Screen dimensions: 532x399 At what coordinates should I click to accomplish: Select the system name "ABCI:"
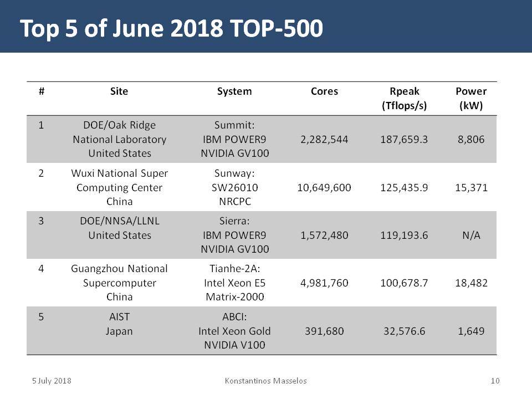[x=234, y=317]
